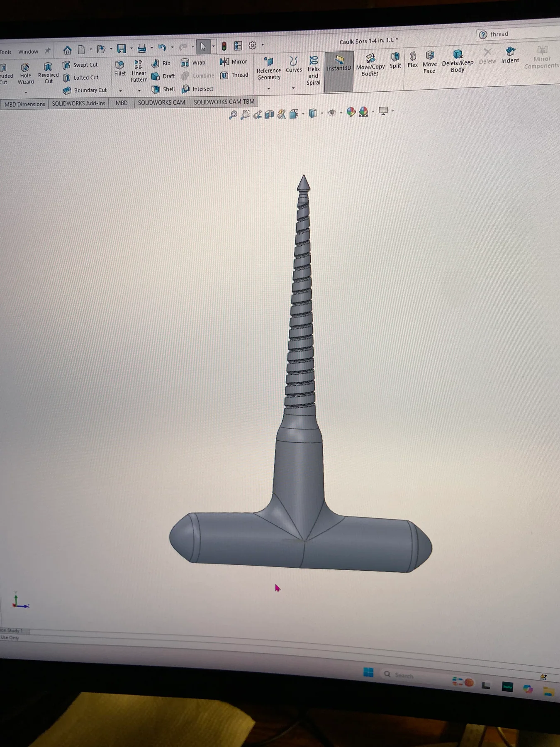Choose the Boundary Cut tool
Viewport: 560px width, 747px height.
[85, 90]
